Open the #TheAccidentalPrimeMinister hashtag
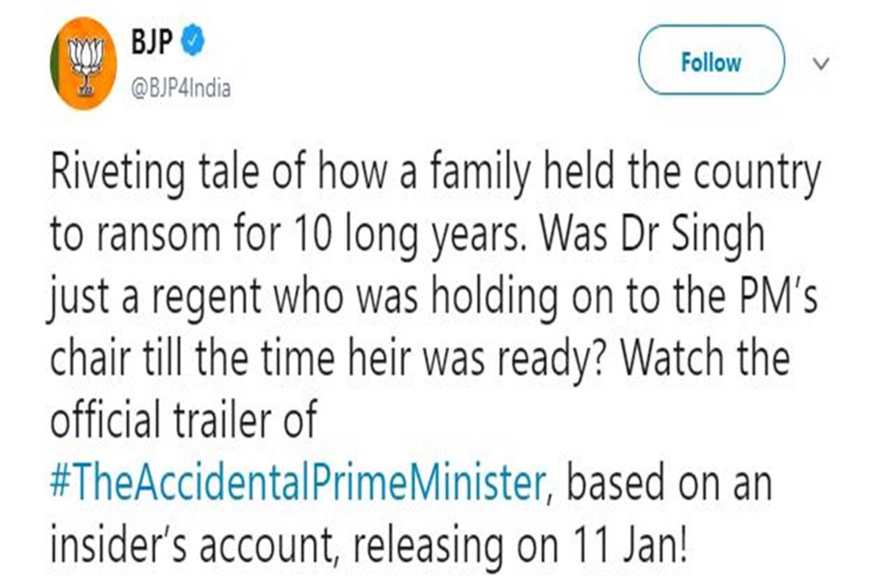This screenshot has height=588, width=882. click(299, 487)
